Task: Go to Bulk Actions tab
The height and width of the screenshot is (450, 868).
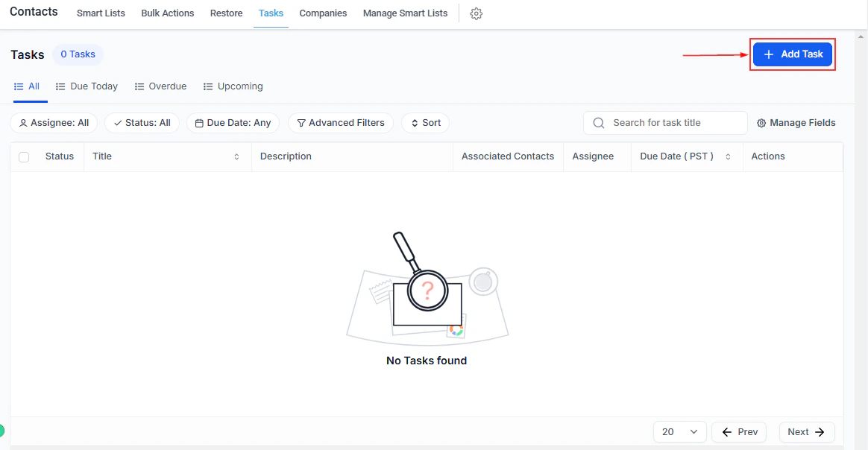Action: point(168,13)
